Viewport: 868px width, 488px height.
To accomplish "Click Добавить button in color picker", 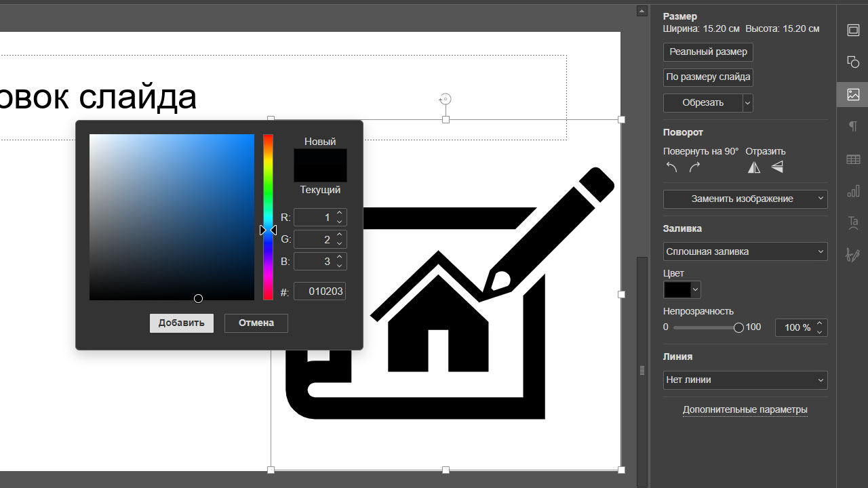I will (182, 323).
